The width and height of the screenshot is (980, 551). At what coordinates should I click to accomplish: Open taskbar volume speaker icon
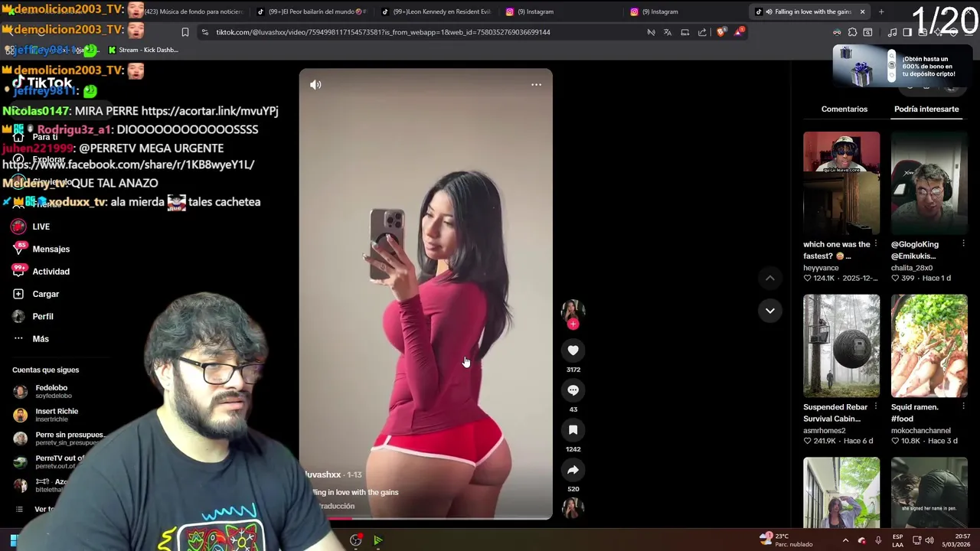pyautogui.click(x=929, y=540)
